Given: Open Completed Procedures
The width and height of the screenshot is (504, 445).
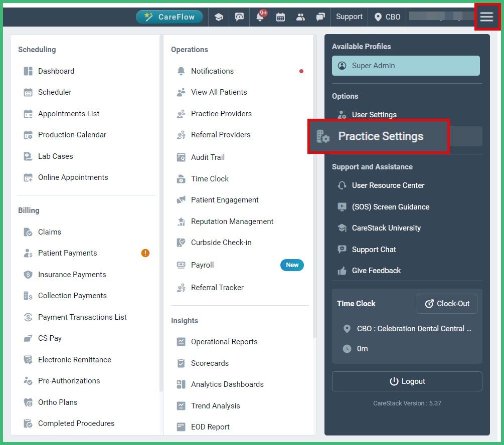Looking at the screenshot, I should [x=76, y=423].
